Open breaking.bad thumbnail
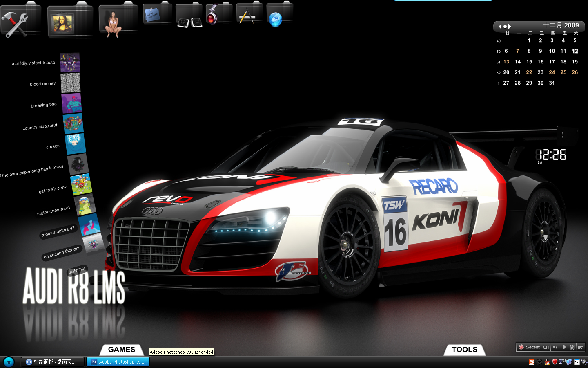This screenshot has height=368, width=588. point(71,103)
